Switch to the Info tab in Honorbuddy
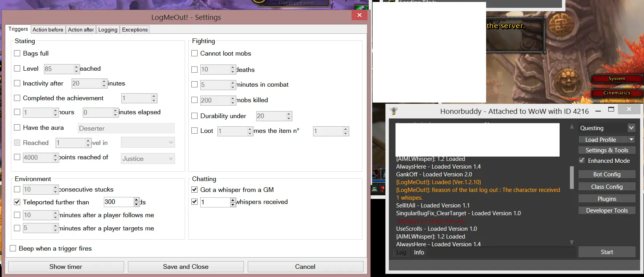The height and width of the screenshot is (277, 644). [419, 253]
